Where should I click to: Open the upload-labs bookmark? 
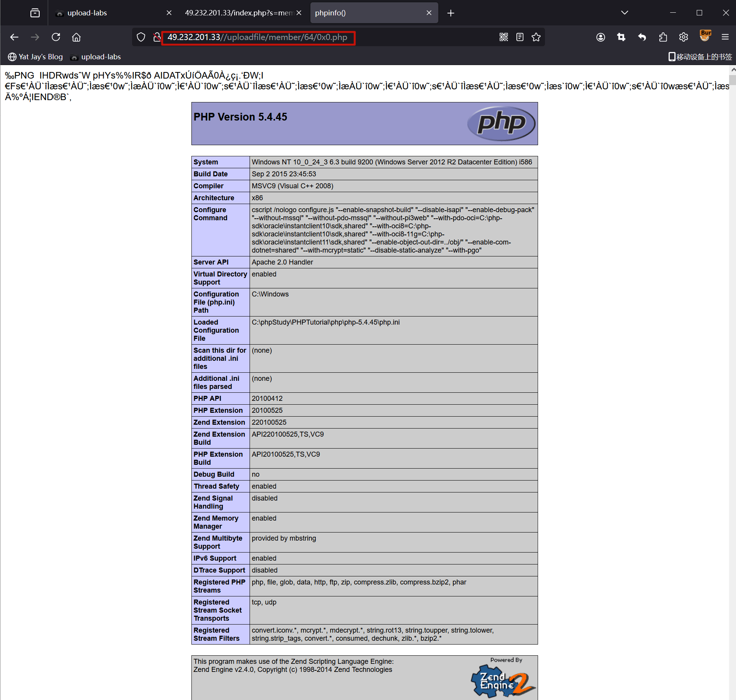(x=96, y=57)
